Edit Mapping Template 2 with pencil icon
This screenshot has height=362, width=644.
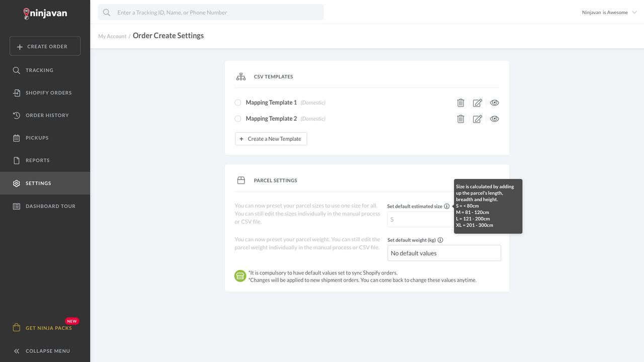tap(477, 119)
